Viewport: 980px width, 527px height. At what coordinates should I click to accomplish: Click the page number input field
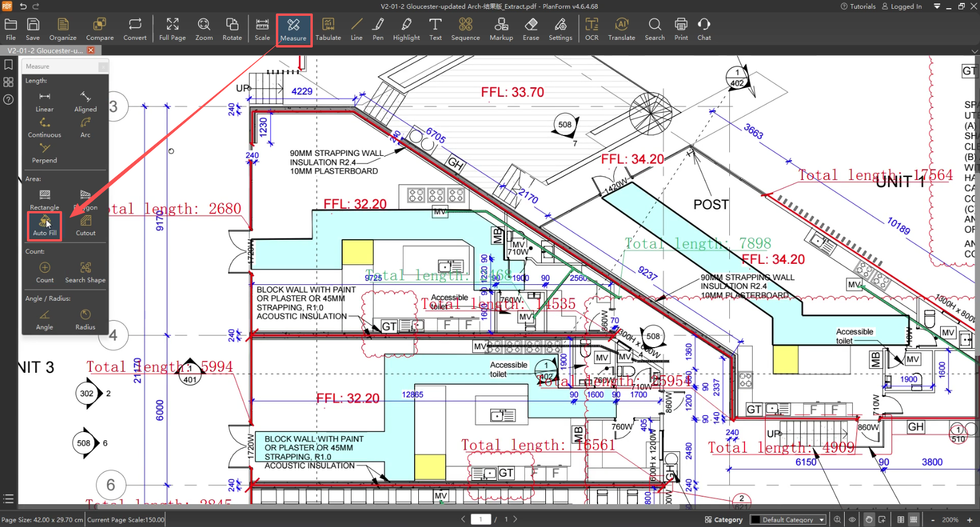pos(481,519)
